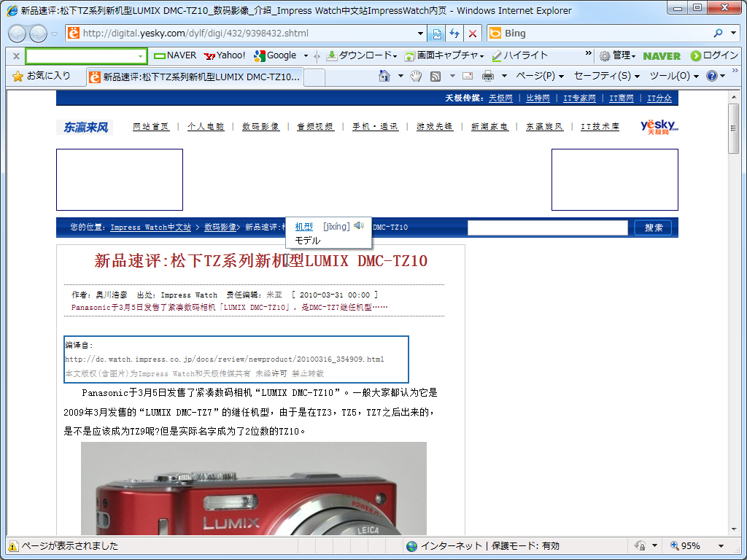This screenshot has width=747, height=560.
Task: Click the browser Forward arrow button
Action: point(38,34)
